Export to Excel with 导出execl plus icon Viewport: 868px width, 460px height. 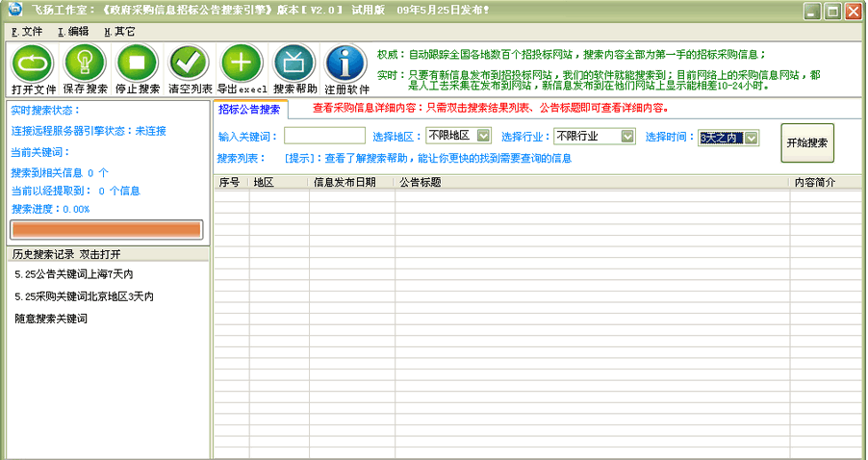(242, 64)
